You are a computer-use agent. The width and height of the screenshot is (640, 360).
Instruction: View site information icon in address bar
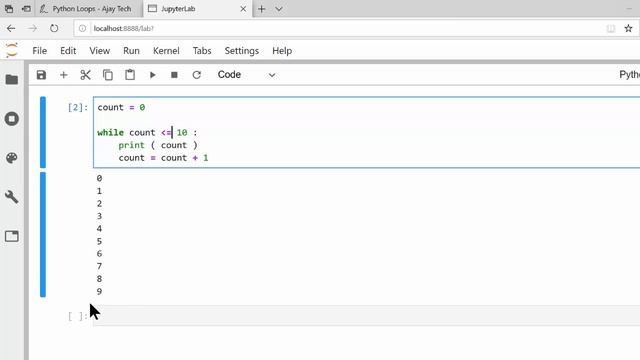pyautogui.click(x=82, y=28)
